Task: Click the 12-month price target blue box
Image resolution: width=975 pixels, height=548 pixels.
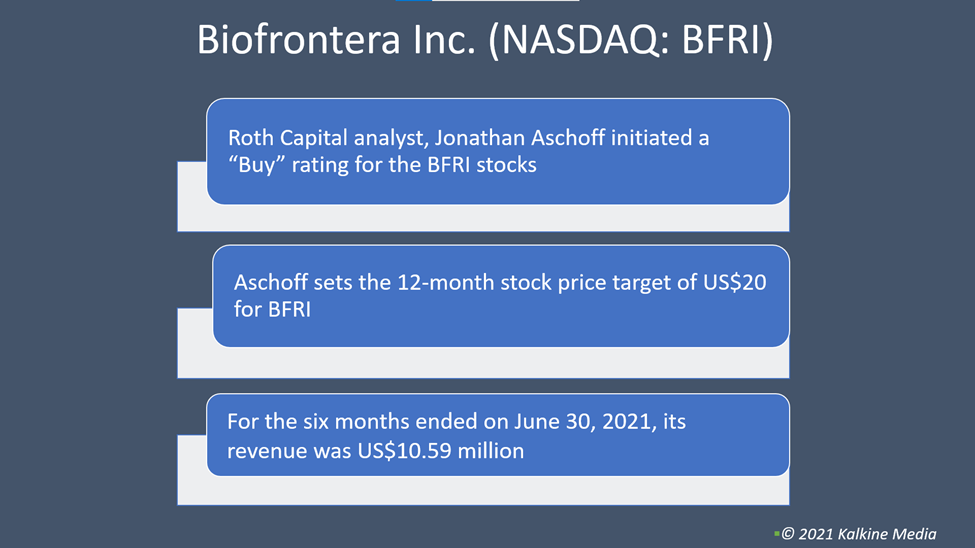Action: [501, 296]
